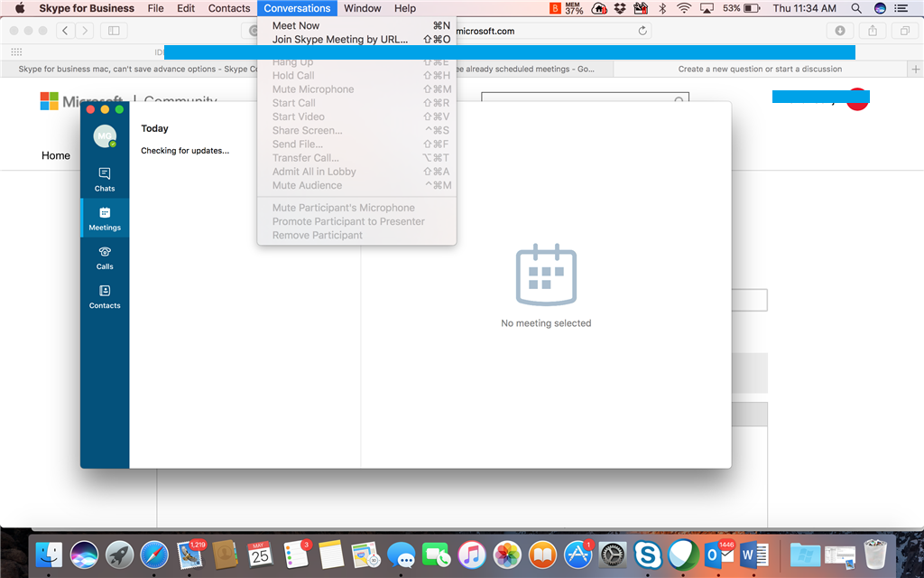Open the Calls section in Skype sidebar
The image size is (924, 578).
tap(105, 257)
